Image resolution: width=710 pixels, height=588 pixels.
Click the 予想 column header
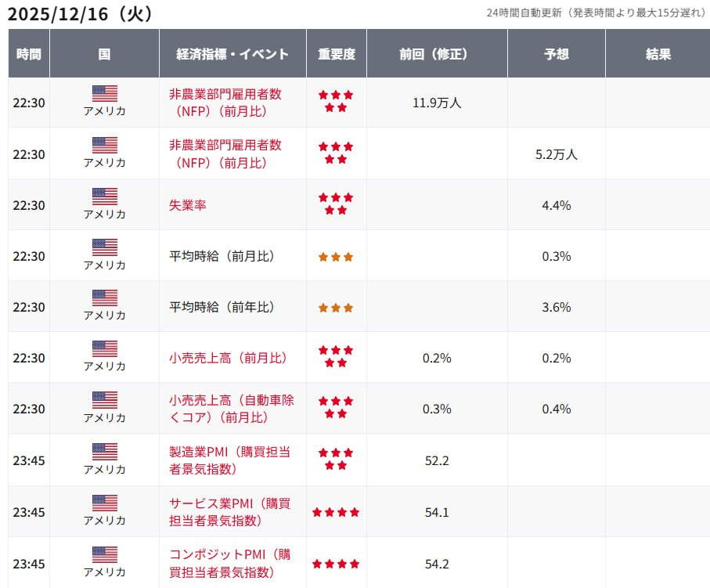[556, 54]
